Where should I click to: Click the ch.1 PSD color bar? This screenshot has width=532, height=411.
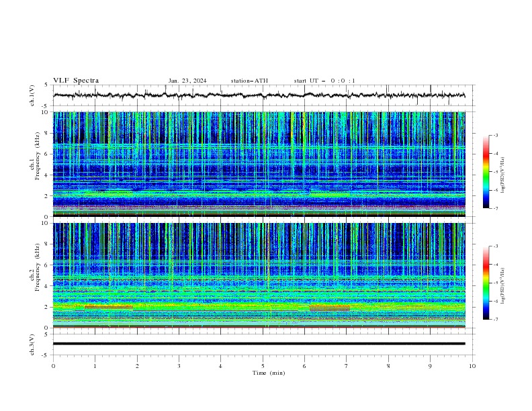[486, 171]
